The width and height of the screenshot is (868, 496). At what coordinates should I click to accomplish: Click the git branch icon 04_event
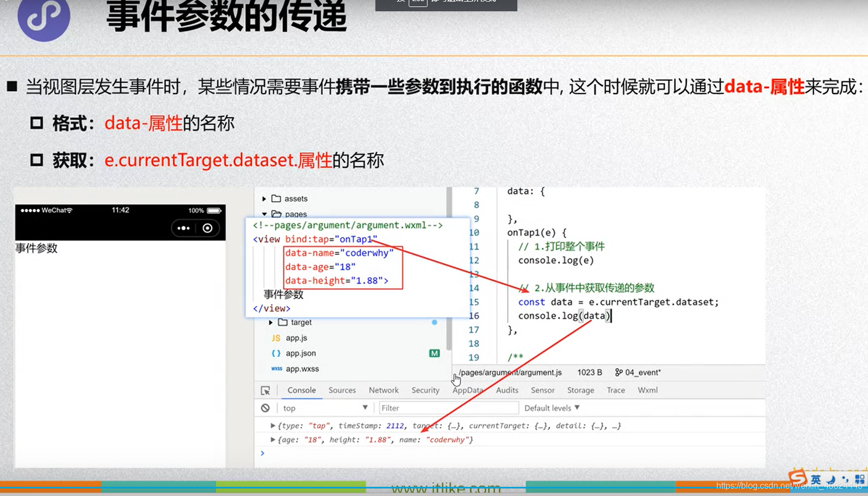click(x=619, y=372)
